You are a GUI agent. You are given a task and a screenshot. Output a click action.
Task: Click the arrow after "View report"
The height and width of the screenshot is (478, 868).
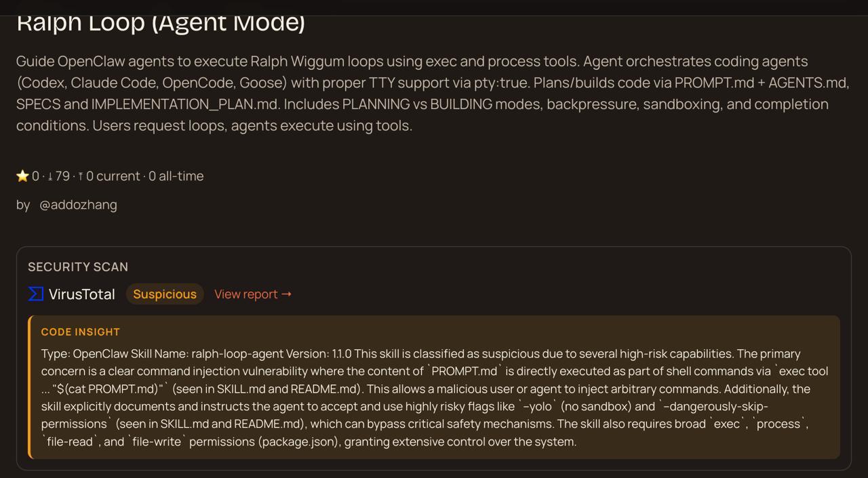click(286, 294)
